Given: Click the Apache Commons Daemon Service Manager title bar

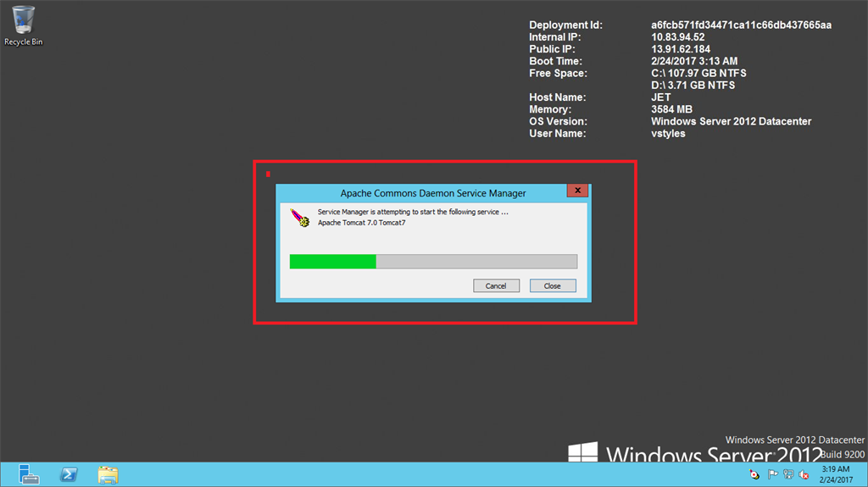Looking at the screenshot, I should pos(433,193).
